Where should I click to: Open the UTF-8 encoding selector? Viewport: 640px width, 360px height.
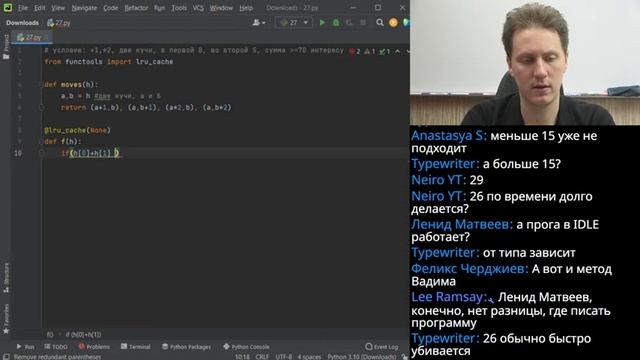coord(283,357)
